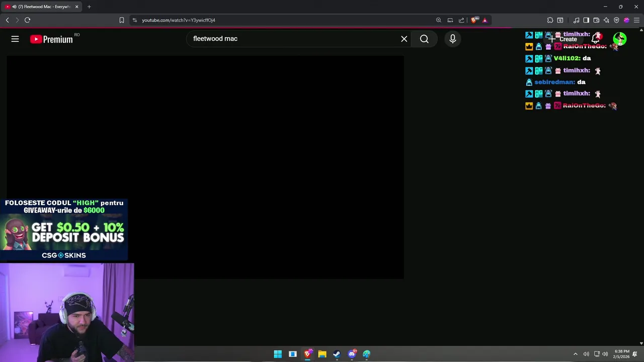Open a new browser tab

[x=89, y=7]
